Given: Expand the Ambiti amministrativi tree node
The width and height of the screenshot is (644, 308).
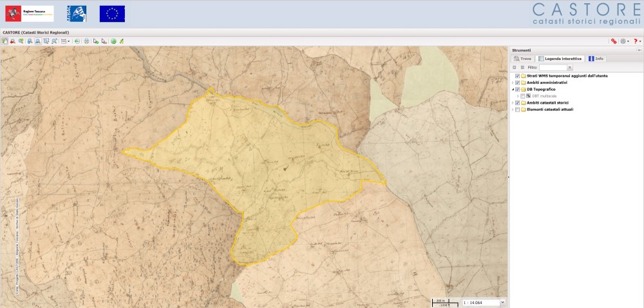Looking at the screenshot, I should coord(513,82).
